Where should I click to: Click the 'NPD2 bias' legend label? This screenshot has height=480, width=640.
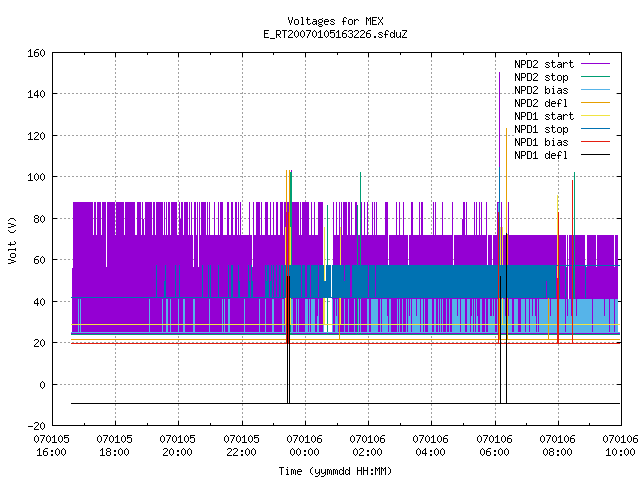point(541,90)
